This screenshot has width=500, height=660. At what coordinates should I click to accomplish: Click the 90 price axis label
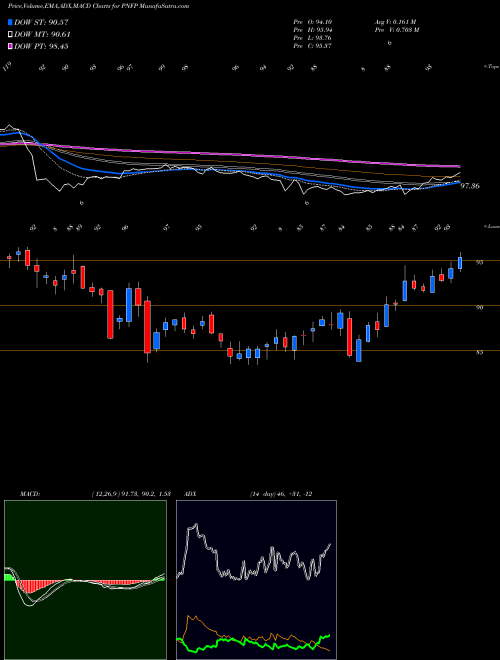479,307
